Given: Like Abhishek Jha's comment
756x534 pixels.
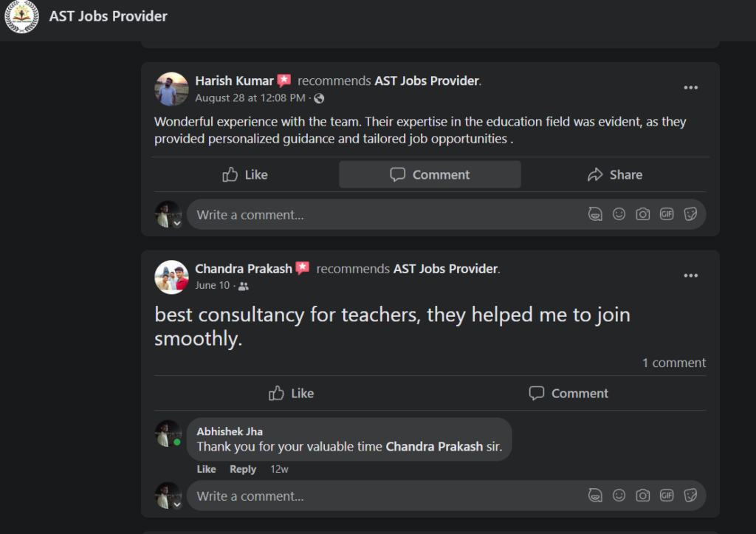Looking at the screenshot, I should [x=207, y=469].
